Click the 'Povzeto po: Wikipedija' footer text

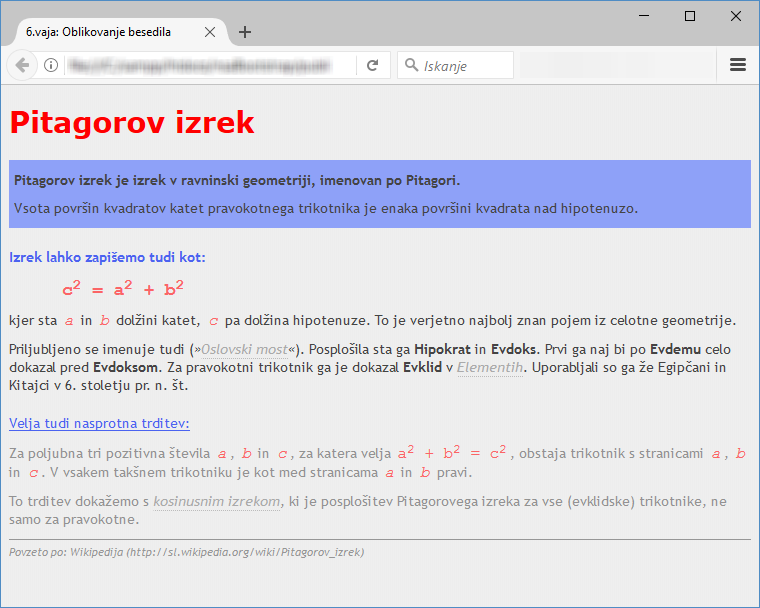coord(187,552)
